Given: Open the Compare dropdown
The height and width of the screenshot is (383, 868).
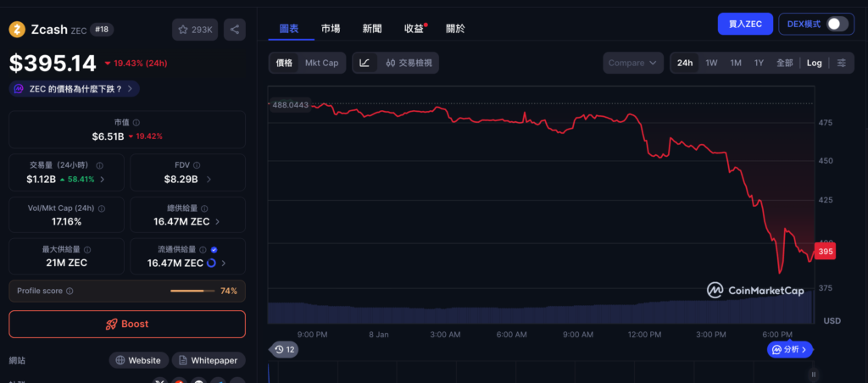Looking at the screenshot, I should [x=633, y=63].
